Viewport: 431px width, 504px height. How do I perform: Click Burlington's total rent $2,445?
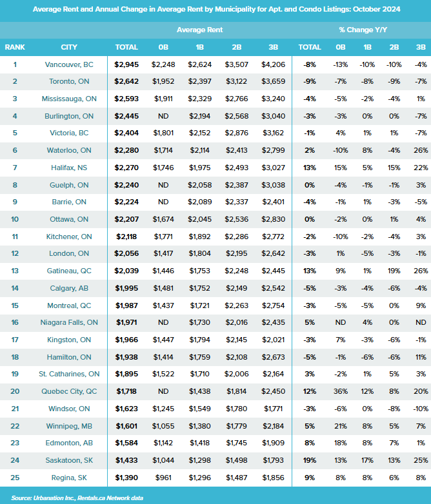click(126, 116)
